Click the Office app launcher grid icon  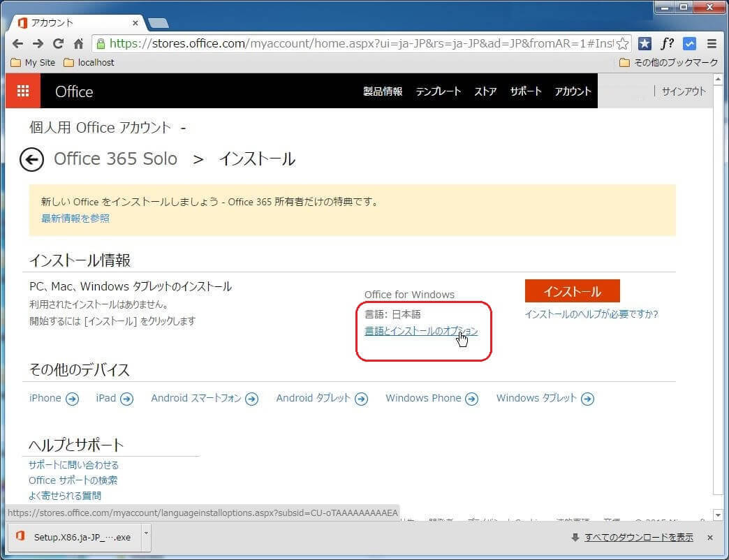(x=23, y=91)
